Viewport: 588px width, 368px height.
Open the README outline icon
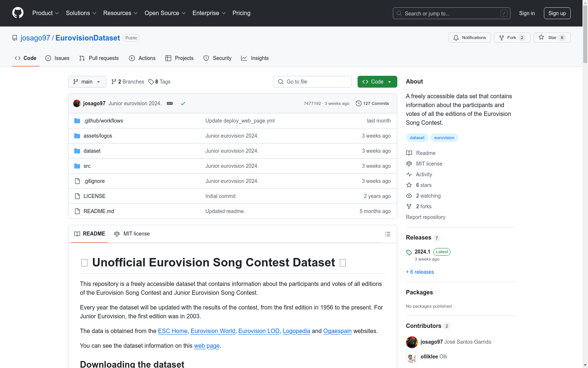tap(387, 234)
